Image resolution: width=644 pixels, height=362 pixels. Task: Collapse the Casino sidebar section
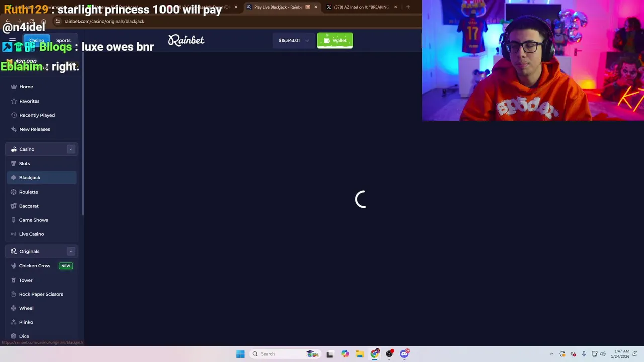pyautogui.click(x=71, y=149)
